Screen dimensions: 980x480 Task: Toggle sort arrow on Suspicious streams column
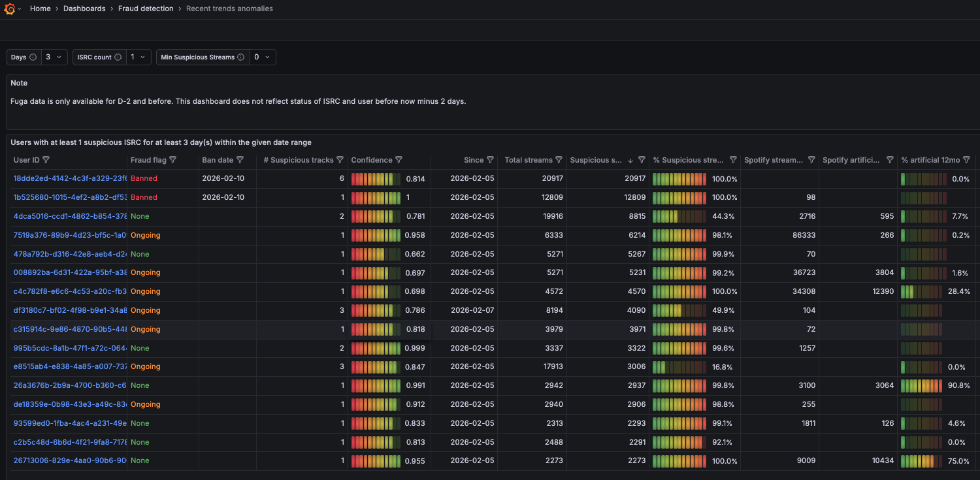tap(630, 160)
